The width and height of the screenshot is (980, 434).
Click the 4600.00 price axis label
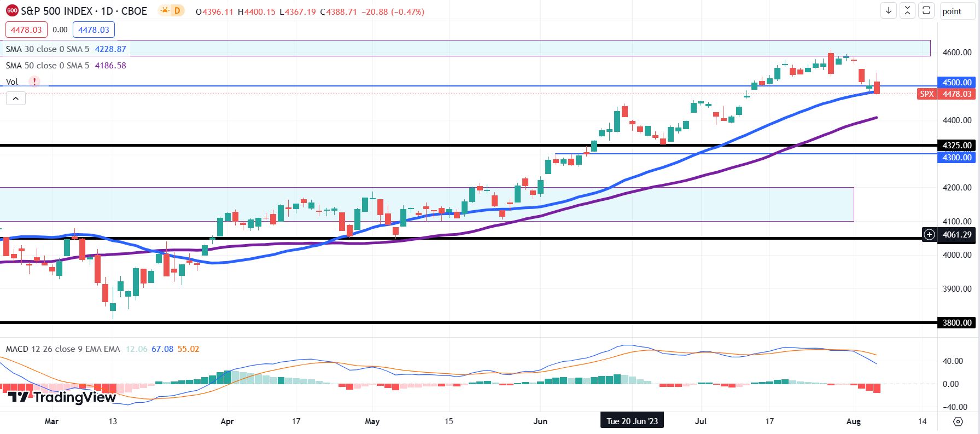[957, 53]
